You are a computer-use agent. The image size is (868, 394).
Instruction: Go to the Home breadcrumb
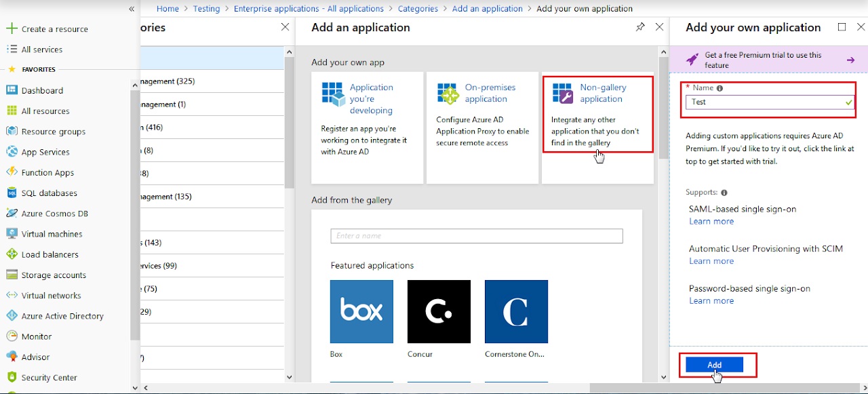167,9
